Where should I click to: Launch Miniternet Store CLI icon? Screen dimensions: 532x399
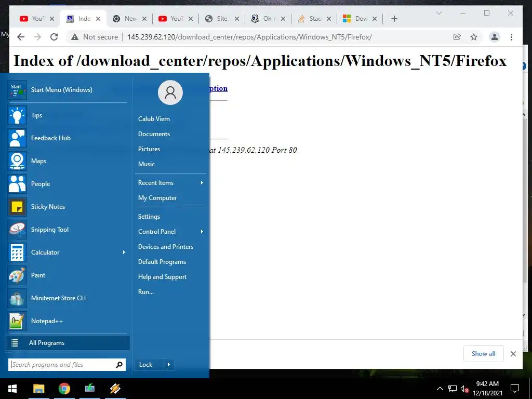[17, 298]
